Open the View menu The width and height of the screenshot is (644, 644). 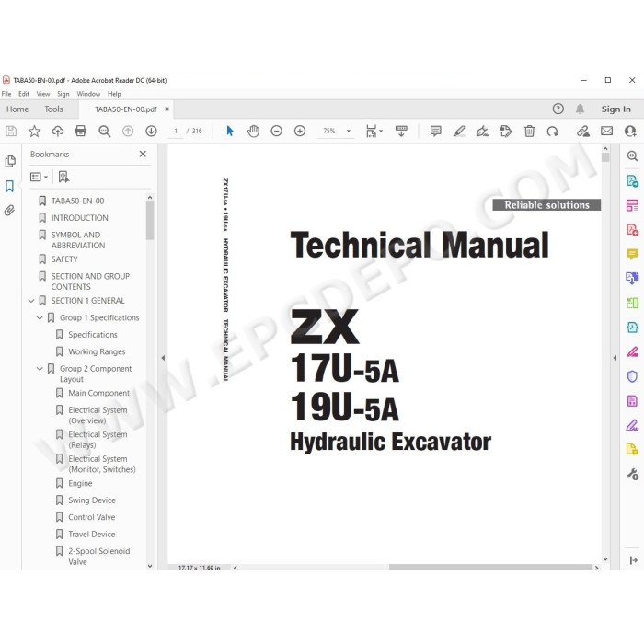[x=43, y=94]
